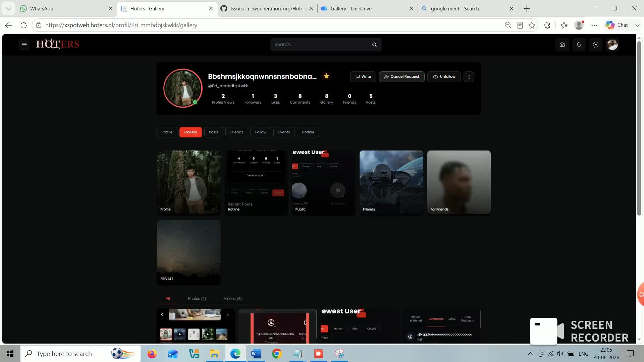Show hidden system tray icons
Viewport: 644px width, 362px height.
coord(530,354)
